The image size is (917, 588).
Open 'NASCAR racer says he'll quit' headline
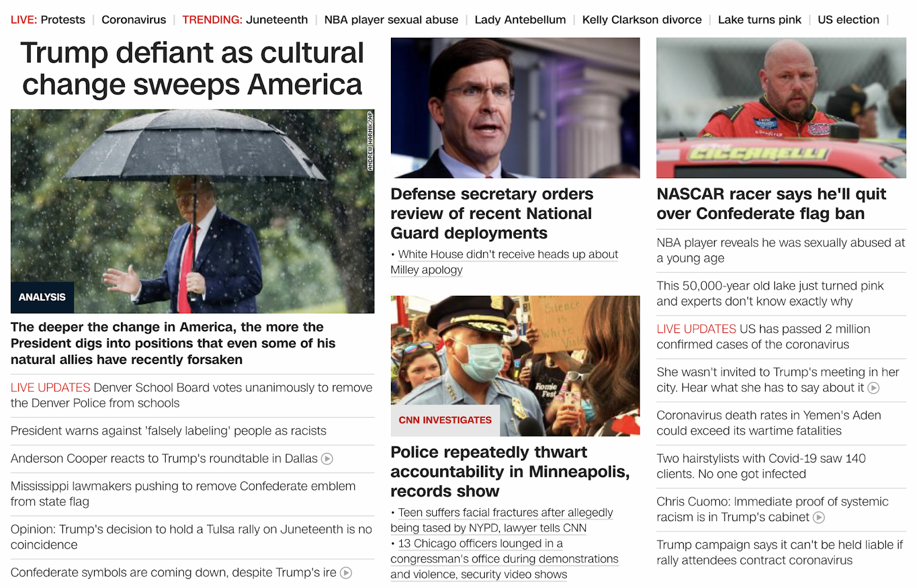click(771, 204)
